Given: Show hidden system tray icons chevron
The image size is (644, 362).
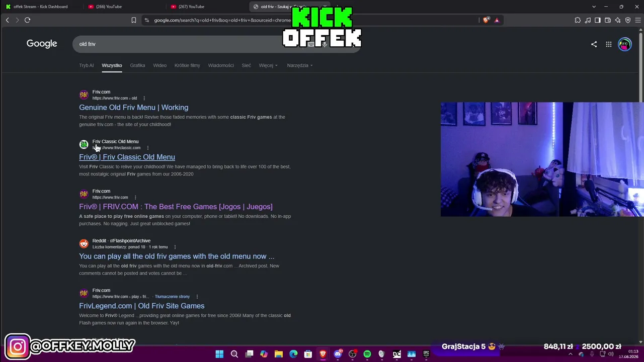Looking at the screenshot, I should click(x=571, y=354).
